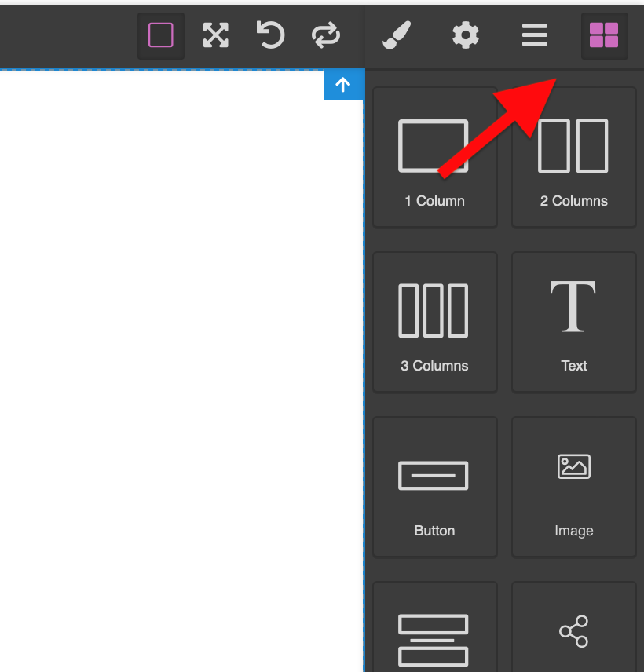Open the Layer Manager hamburger icon

(535, 35)
